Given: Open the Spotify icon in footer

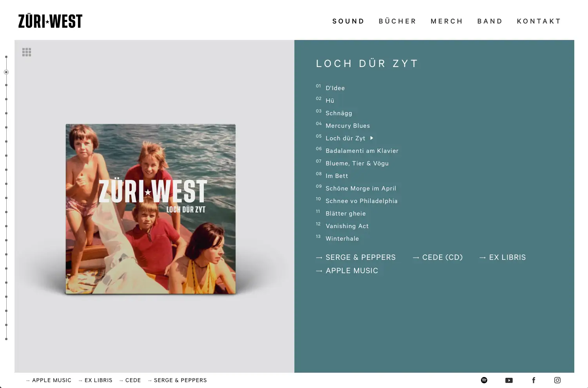Looking at the screenshot, I should (x=484, y=380).
